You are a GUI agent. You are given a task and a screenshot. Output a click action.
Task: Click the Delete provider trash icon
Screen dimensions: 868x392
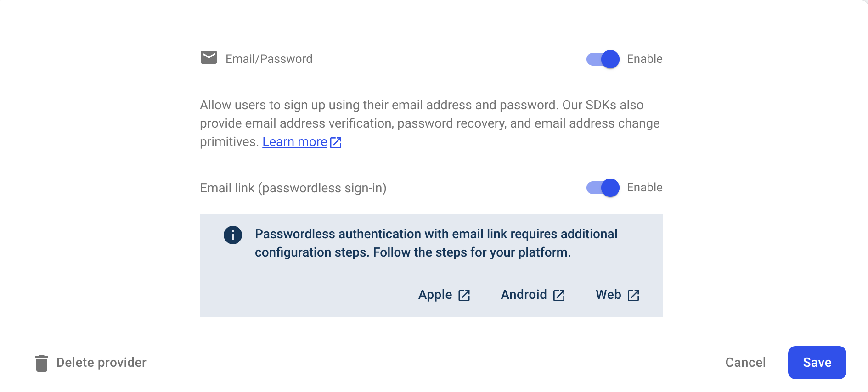[42, 362]
